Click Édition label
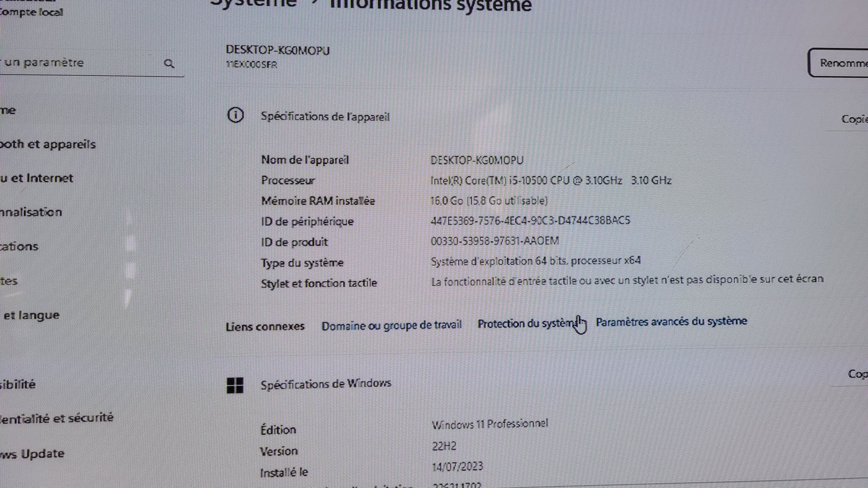 coord(278,430)
